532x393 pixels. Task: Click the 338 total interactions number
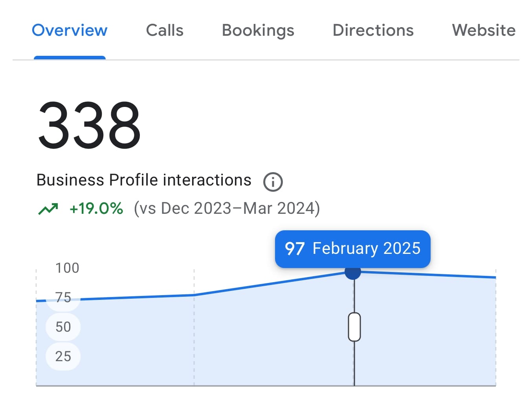click(x=89, y=125)
